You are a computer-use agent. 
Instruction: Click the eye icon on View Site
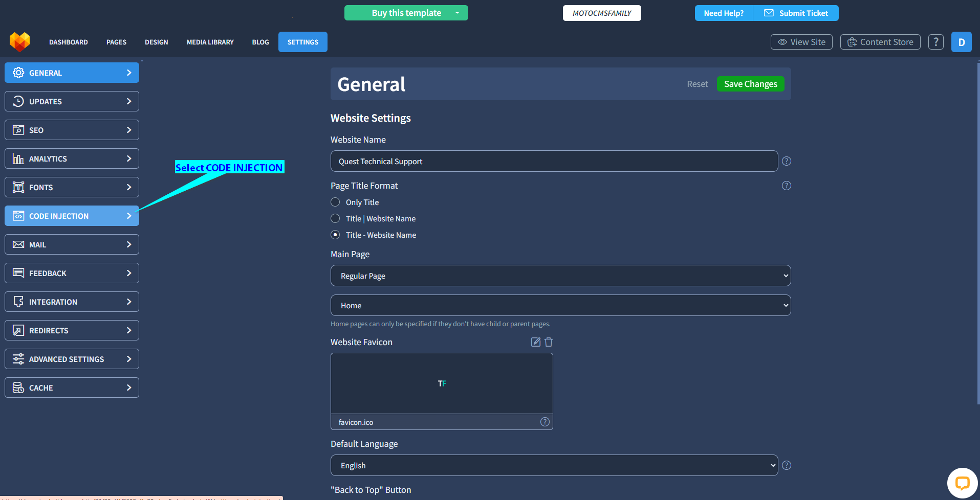coord(782,42)
